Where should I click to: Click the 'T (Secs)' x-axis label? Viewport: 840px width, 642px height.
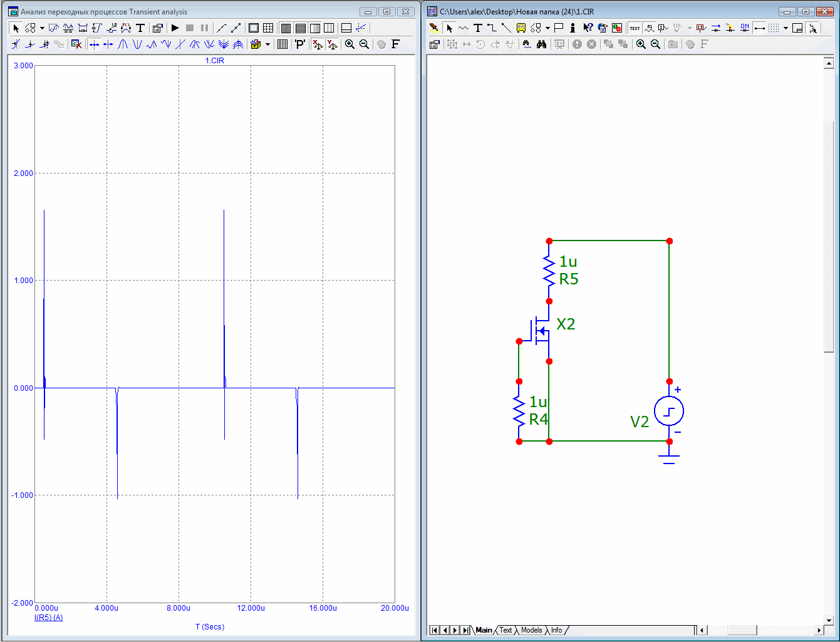(210, 626)
